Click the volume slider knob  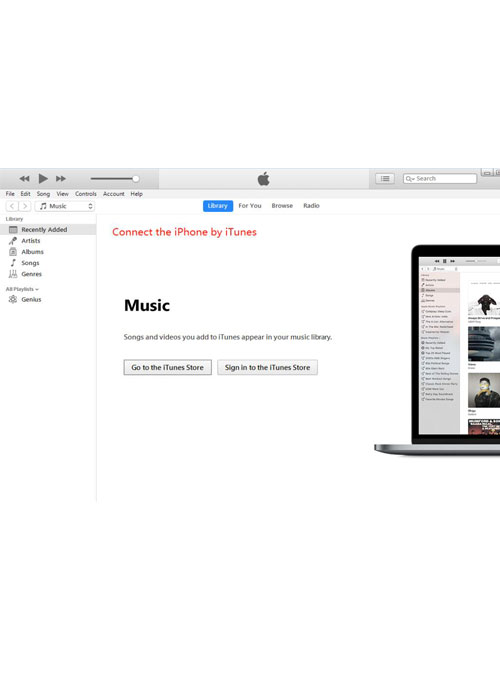tap(136, 179)
